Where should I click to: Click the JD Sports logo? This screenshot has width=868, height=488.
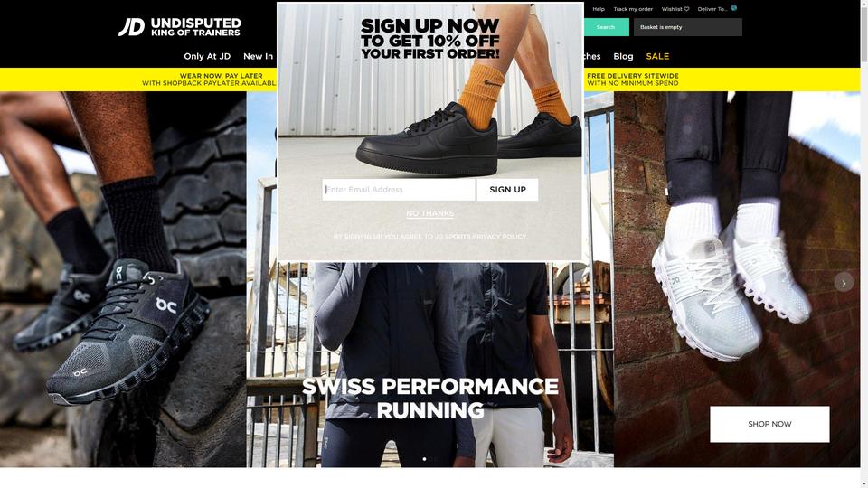click(180, 26)
